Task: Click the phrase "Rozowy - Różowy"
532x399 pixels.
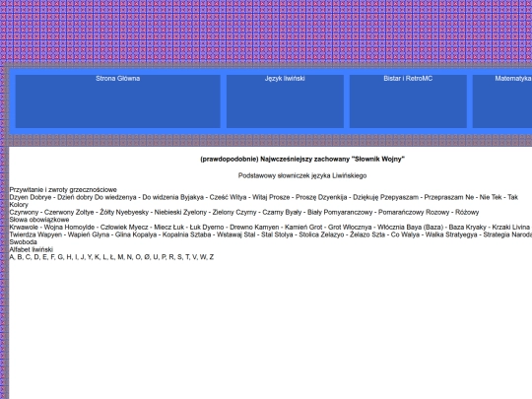Action: pyautogui.click(x=452, y=212)
